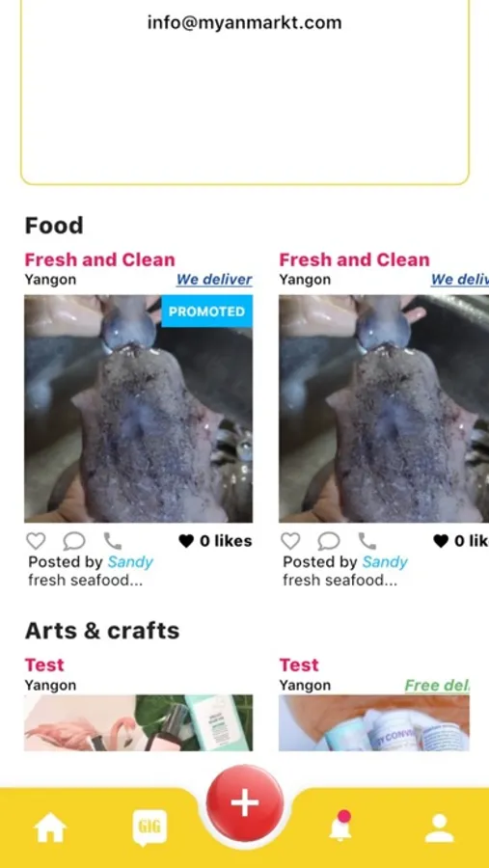This screenshot has width=489, height=868.
Task: Open the Home tab icon
Action: (x=50, y=827)
